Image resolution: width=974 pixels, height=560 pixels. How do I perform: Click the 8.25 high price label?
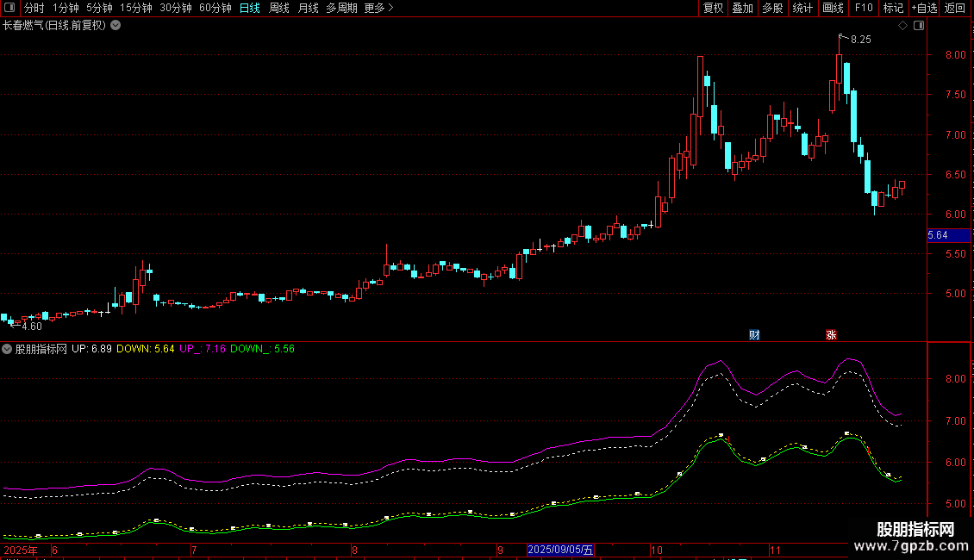(861, 40)
